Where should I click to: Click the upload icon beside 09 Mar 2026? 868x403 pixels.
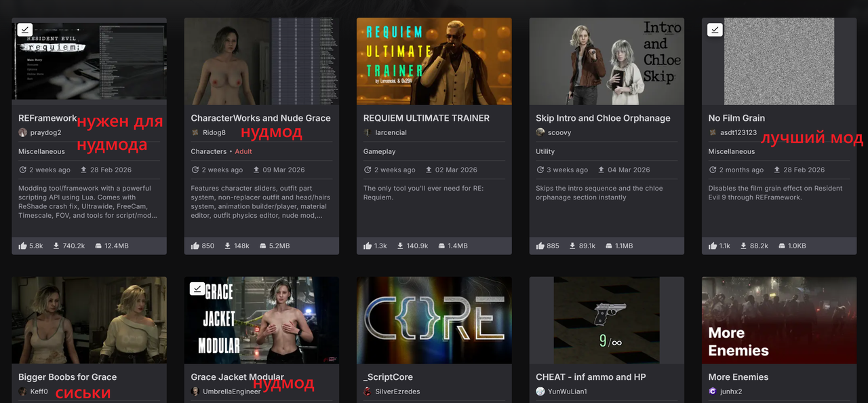tap(256, 170)
